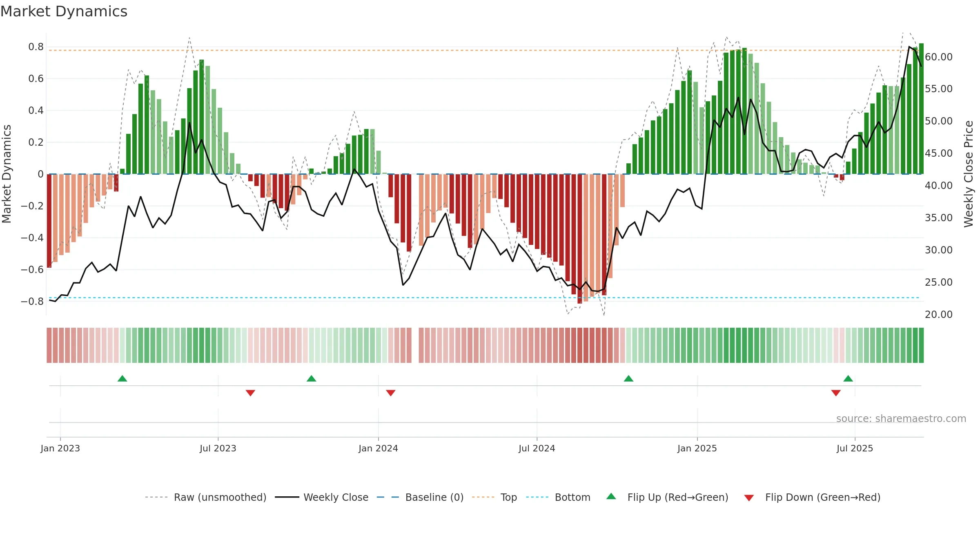Toggle the Top legend entry
The width and height of the screenshot is (980, 551).
(494, 497)
